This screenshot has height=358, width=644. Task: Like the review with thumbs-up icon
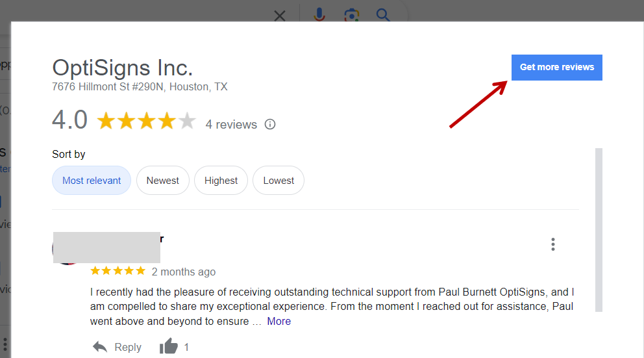[x=168, y=346]
